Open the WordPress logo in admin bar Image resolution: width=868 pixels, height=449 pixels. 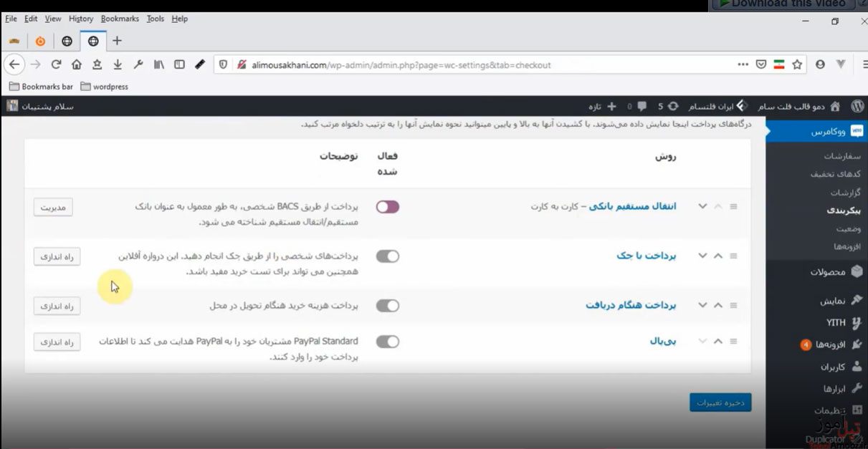tap(857, 106)
